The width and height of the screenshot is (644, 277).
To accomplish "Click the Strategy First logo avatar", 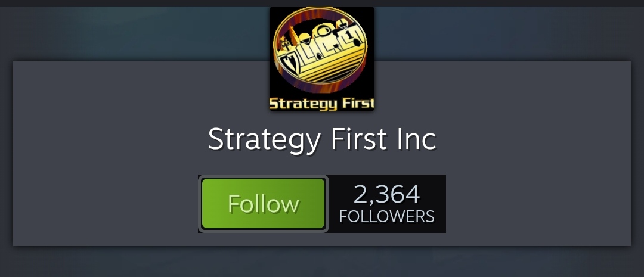I will pyautogui.click(x=322, y=59).
